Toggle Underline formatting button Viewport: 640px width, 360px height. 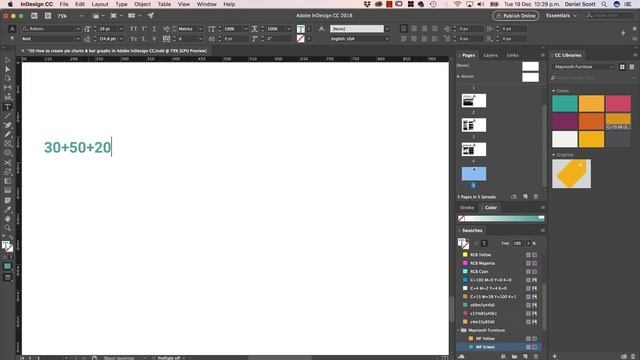pos(154,29)
